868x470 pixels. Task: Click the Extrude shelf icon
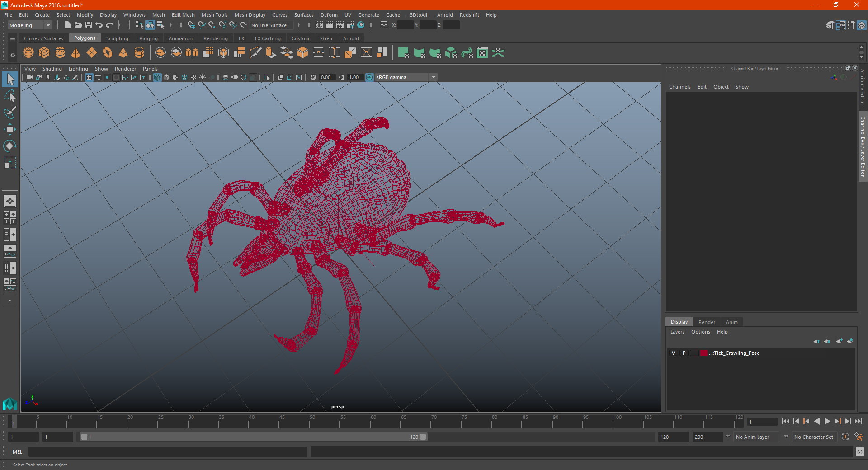point(271,53)
